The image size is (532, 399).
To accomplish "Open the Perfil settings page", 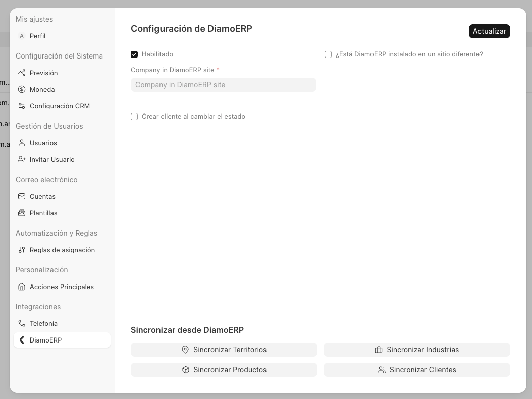I will [x=37, y=36].
